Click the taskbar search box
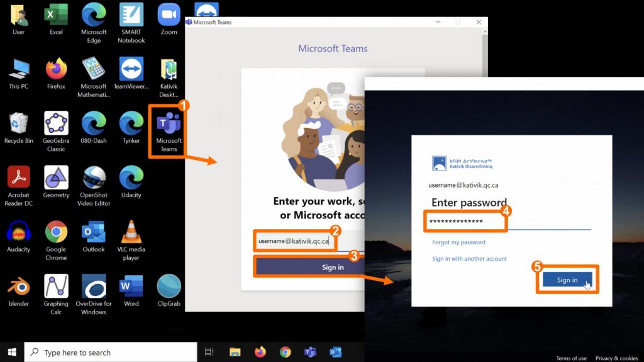The width and height of the screenshot is (644, 362). [111, 352]
